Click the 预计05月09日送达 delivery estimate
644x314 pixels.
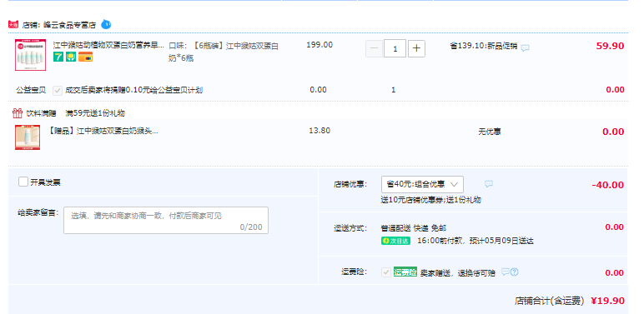coord(501,241)
